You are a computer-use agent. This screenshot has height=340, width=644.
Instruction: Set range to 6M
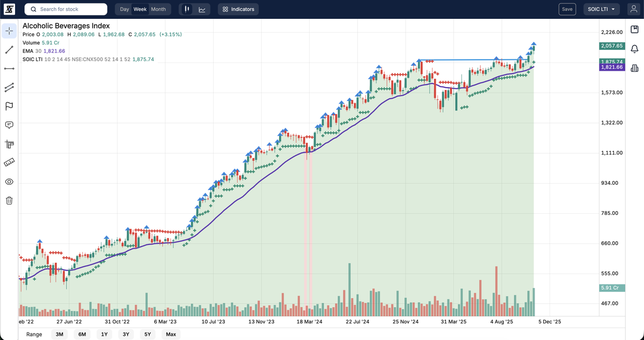[x=82, y=334]
